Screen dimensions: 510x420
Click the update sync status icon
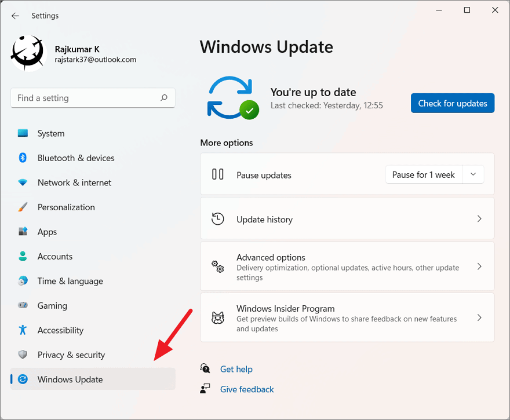[233, 97]
